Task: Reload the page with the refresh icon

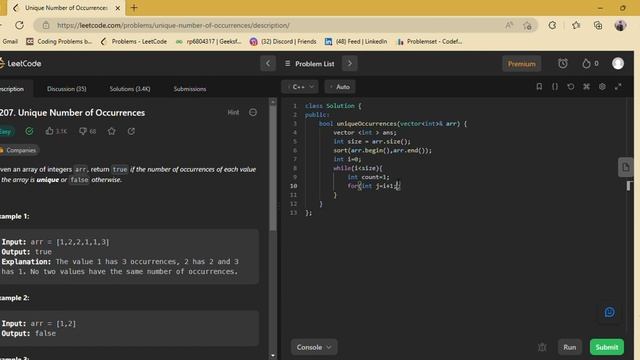Action: (19, 25)
